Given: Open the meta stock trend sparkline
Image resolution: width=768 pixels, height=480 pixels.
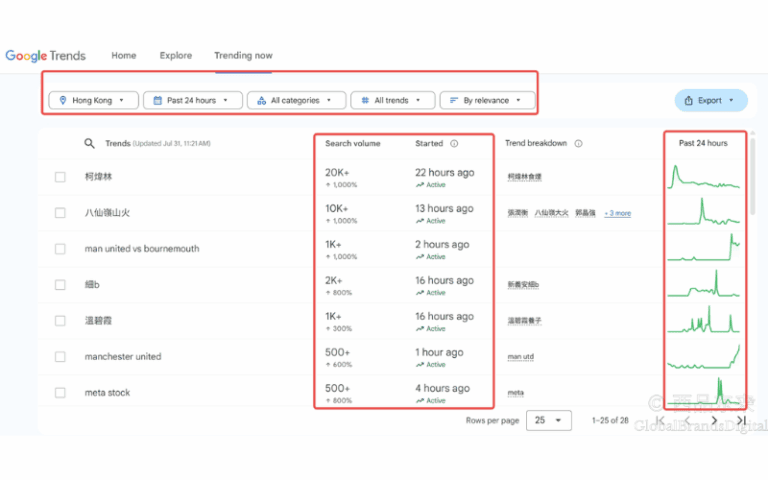Looking at the screenshot, I should (705, 391).
